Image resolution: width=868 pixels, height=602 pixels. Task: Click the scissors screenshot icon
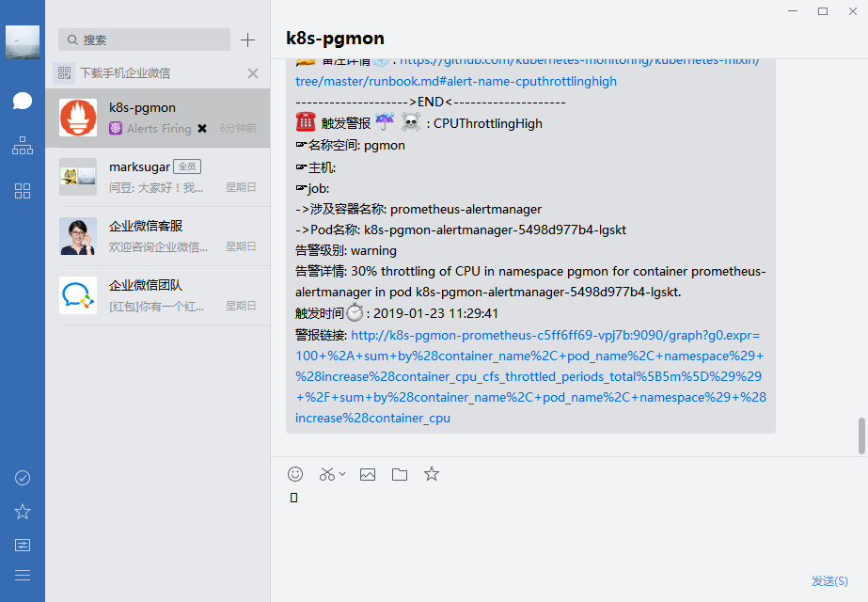327,474
